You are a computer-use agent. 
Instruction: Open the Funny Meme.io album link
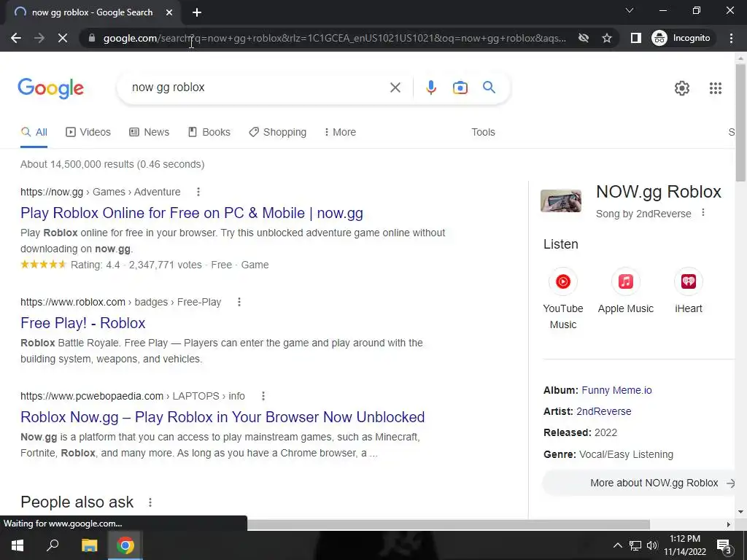[616, 391]
